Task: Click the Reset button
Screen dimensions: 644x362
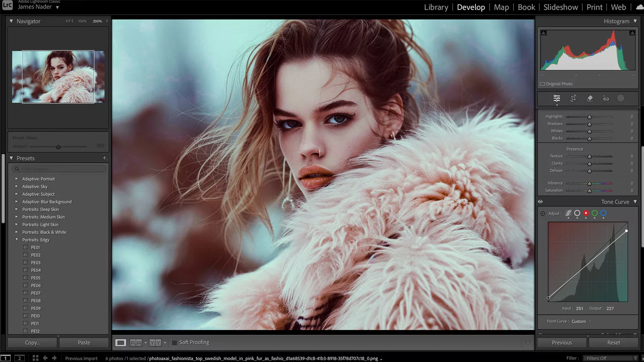Action: pos(613,342)
